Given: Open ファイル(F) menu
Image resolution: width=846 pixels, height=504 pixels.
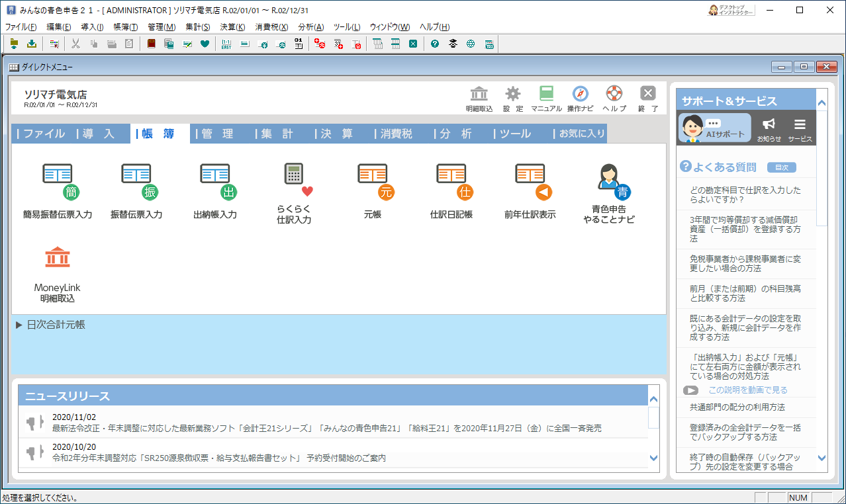Looking at the screenshot, I should [x=21, y=27].
